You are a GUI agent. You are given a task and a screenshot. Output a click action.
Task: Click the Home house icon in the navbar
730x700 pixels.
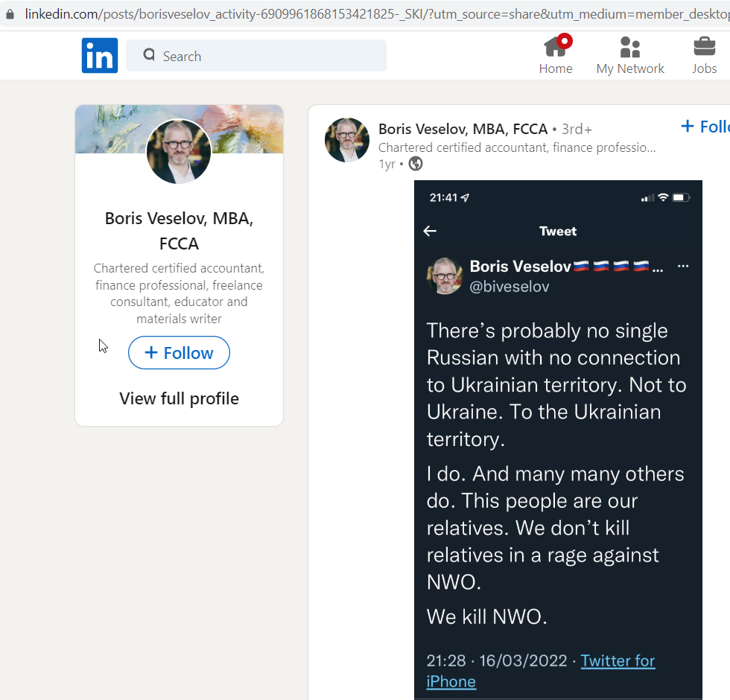556,47
